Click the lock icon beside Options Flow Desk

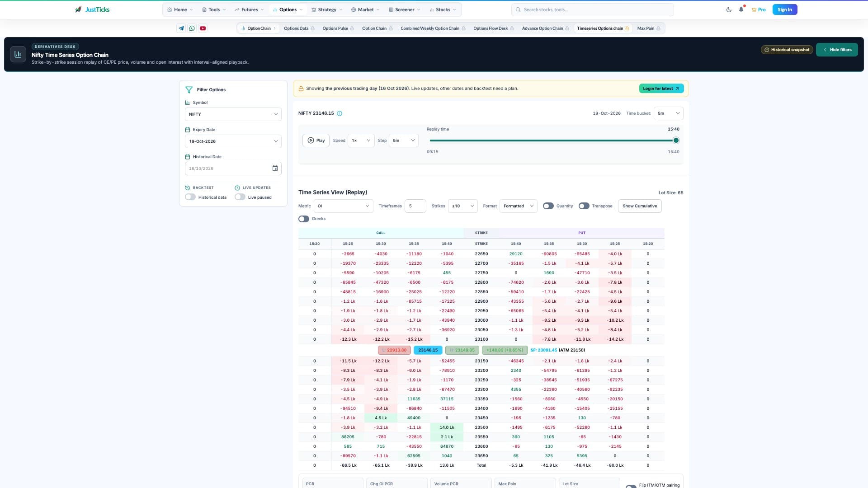click(x=512, y=28)
